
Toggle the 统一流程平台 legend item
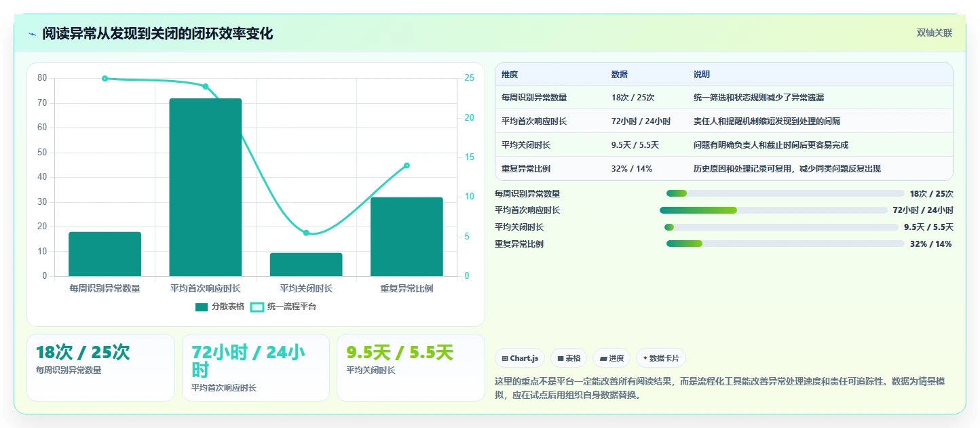point(283,307)
